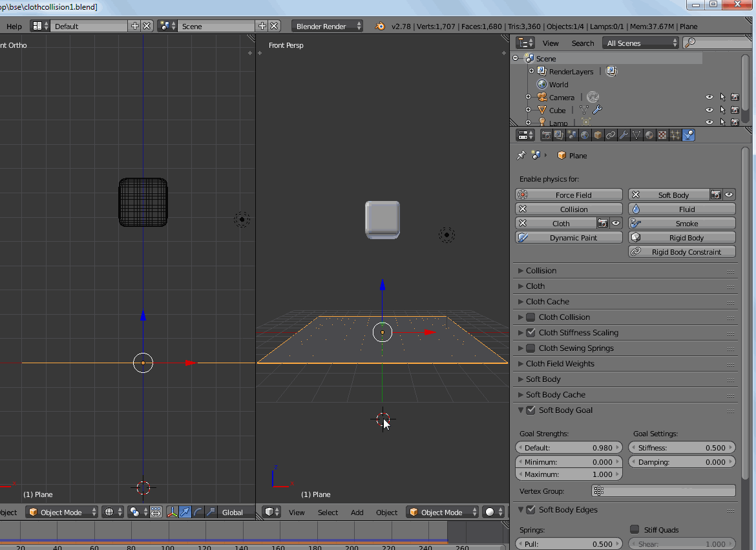Open the Object Constraints chain tab
This screenshot has height=550, width=756.
(611, 135)
